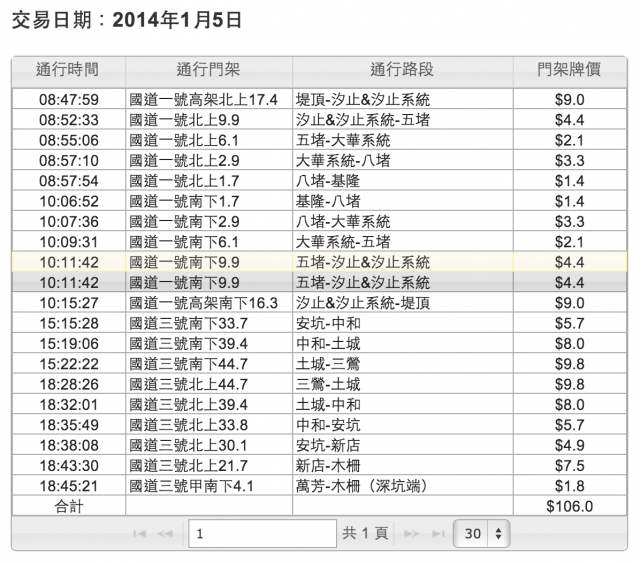Click gantry cell 國道三號北上33.8

(209, 425)
